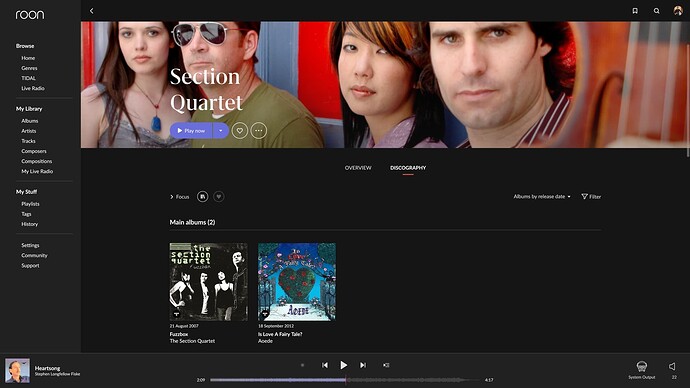The width and height of the screenshot is (690, 388).
Task: Skip to the next track
Action: coord(363,365)
